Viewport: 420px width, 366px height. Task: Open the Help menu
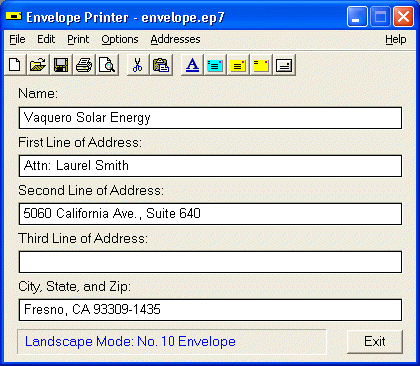pos(396,39)
